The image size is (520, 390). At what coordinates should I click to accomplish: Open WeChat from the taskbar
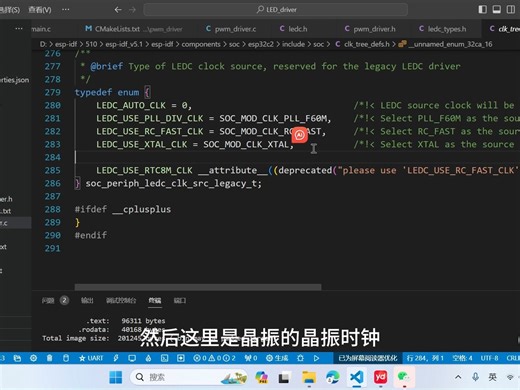pyautogui.click(x=404, y=377)
